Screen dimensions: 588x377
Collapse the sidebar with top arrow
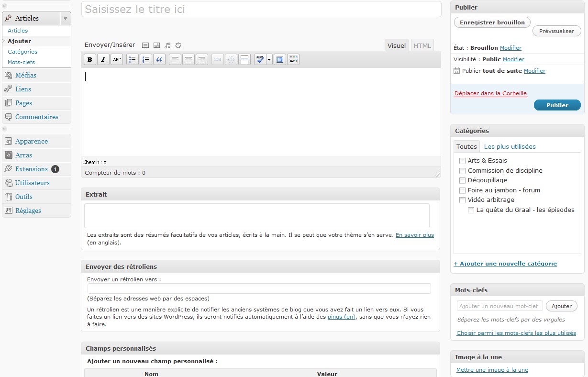[4, 6]
